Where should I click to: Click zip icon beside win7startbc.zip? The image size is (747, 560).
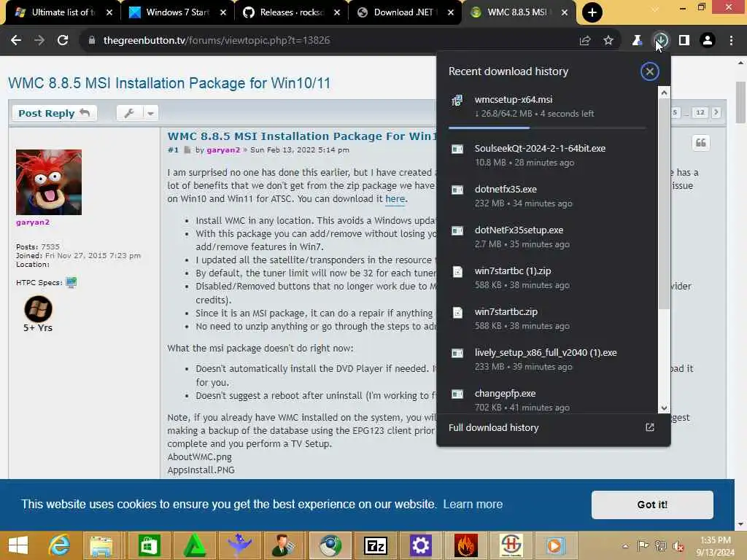[x=457, y=313]
